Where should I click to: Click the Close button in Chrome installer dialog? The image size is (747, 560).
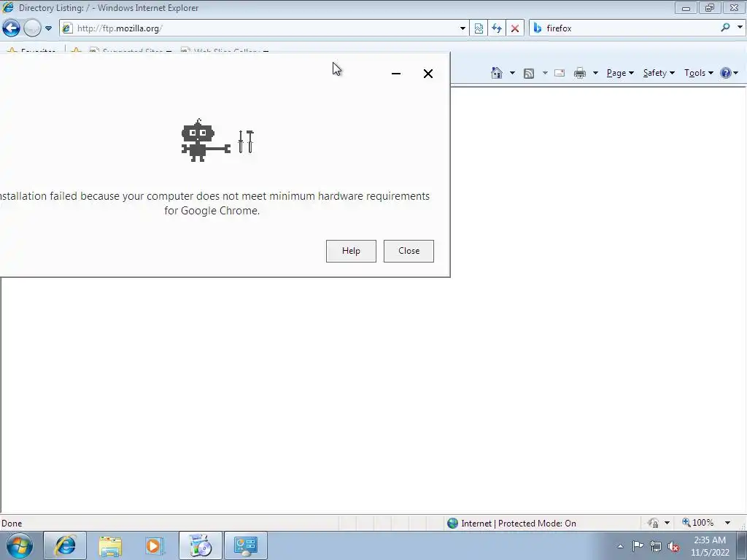click(x=409, y=251)
